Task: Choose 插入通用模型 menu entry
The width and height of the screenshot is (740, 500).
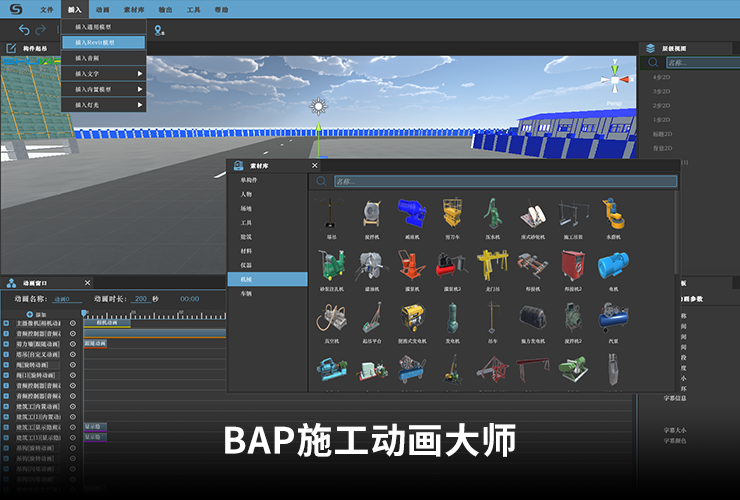Action: coord(103,27)
